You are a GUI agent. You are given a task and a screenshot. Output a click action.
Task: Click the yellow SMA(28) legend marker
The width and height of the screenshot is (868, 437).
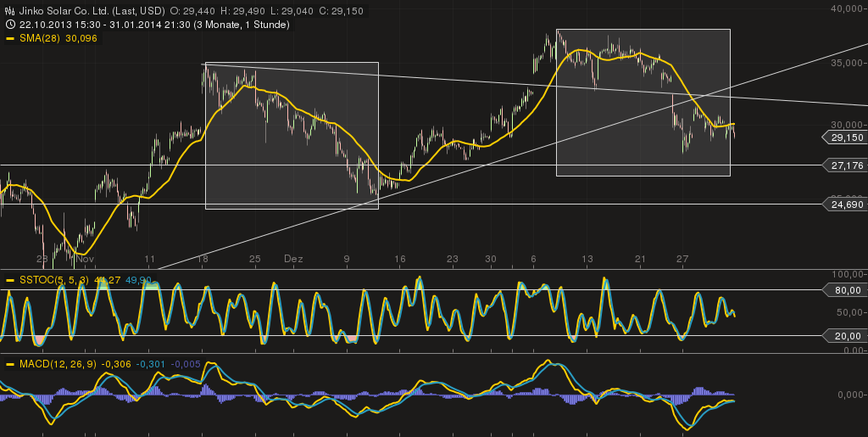tap(9, 38)
